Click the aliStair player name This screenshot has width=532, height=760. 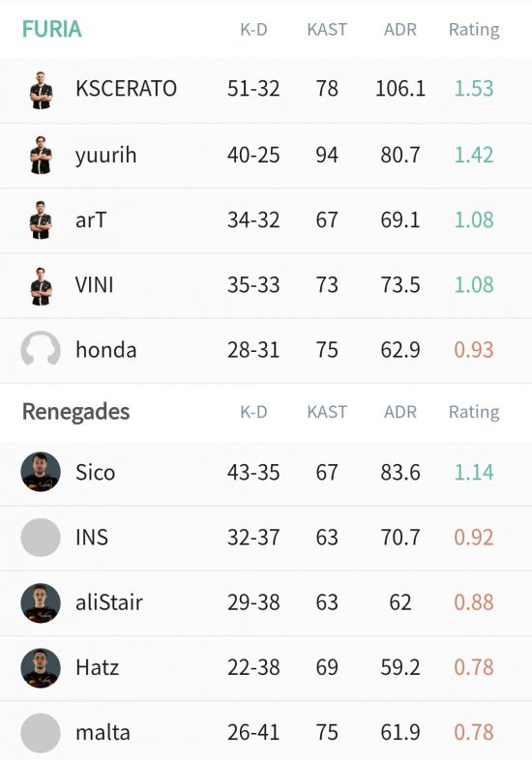point(109,602)
